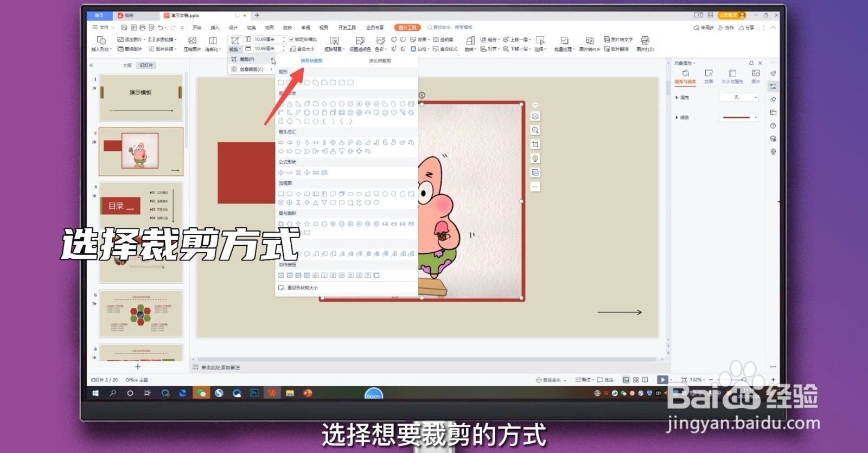Click the 协作 collaborate button
Image resolution: width=868 pixels, height=453 pixels.
(x=726, y=28)
